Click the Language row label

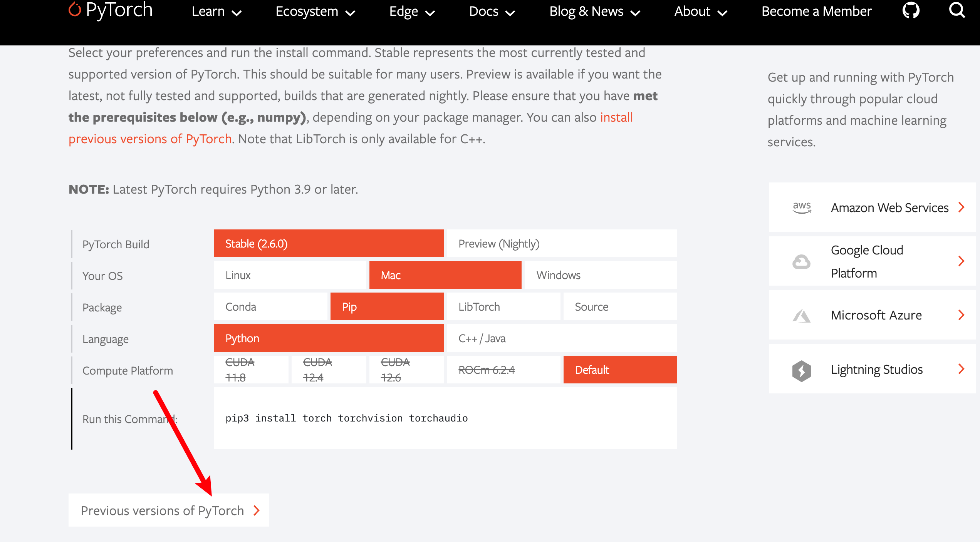click(x=106, y=339)
